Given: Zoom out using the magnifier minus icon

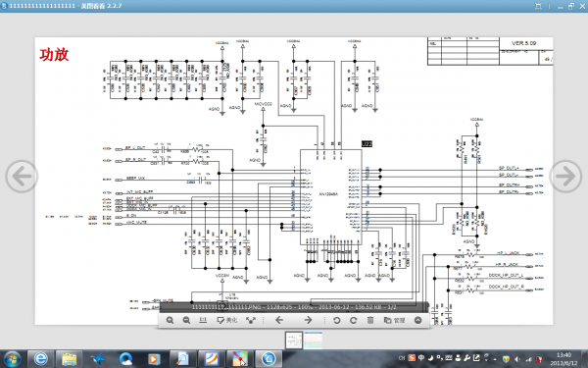Looking at the screenshot, I should coord(186,320).
